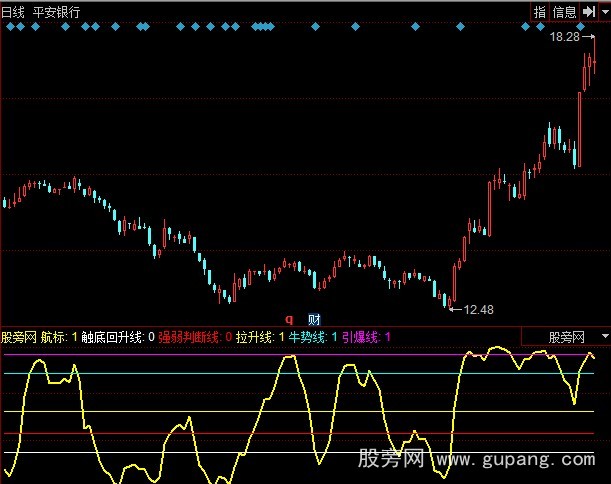Click the red "强弱判断线" label
611x484 pixels.
[x=191, y=338]
